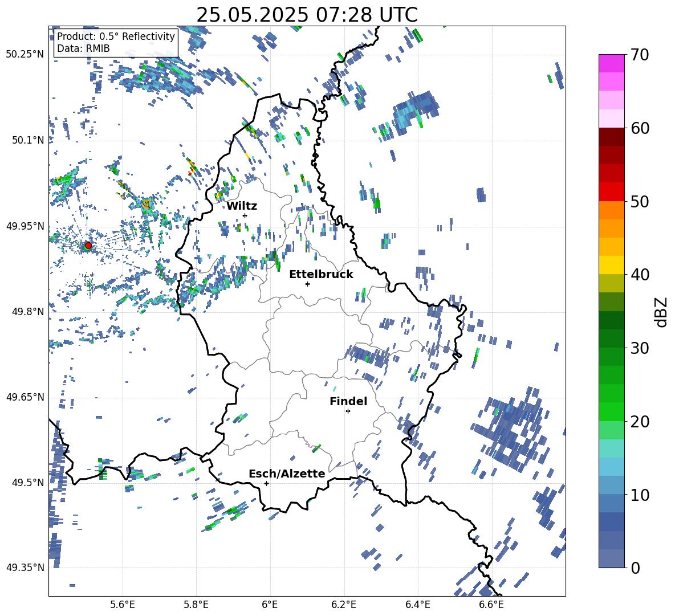Viewport: 675px width, 616px height.
Task: Click the 50 tick on colorbar
Action: coord(639,201)
